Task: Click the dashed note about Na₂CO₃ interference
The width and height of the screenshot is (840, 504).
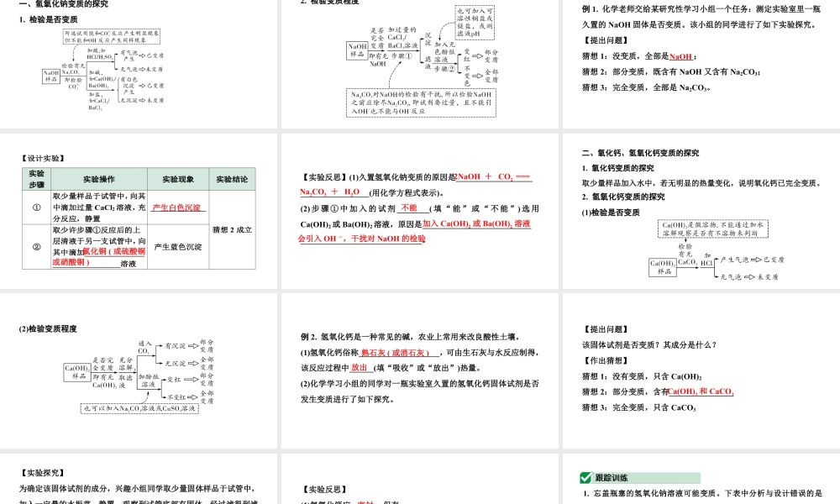Action: (x=422, y=102)
